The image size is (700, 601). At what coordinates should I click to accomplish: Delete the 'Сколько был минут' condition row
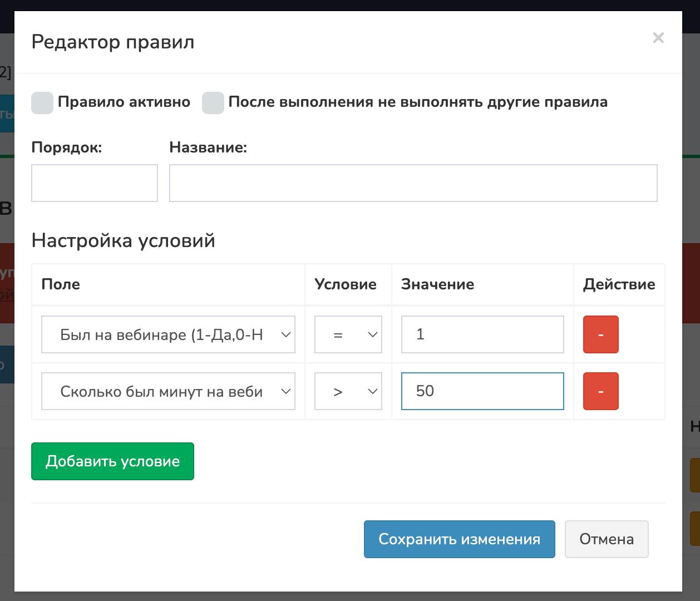[600, 391]
